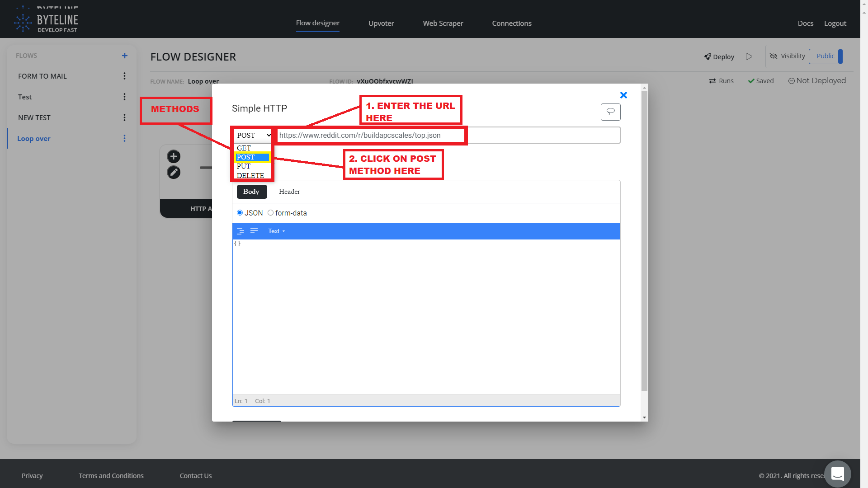
Task: Click the Not Deployed status
Action: 817,80
